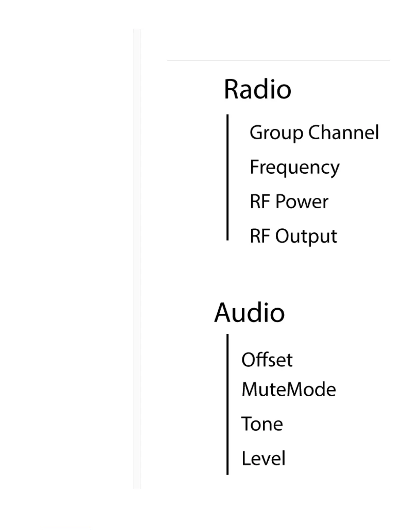Click the vertical line beside Audio items
This screenshot has height=532, width=411.
click(228, 404)
